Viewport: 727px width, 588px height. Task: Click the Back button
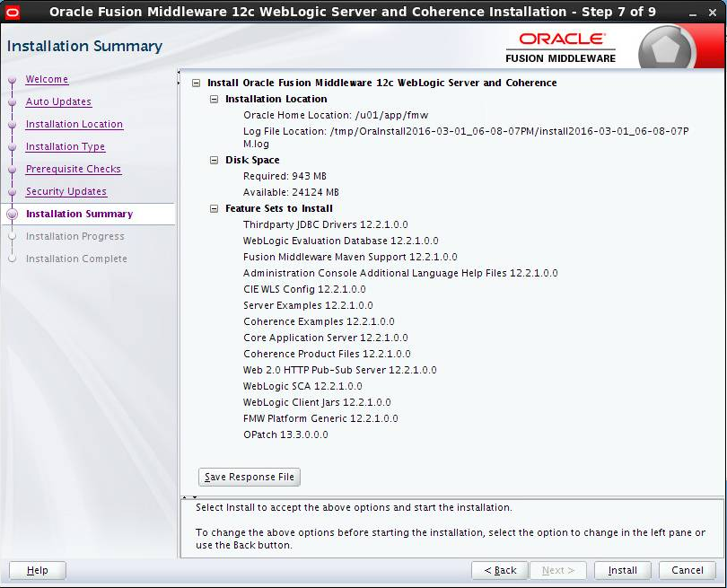pyautogui.click(x=500, y=570)
